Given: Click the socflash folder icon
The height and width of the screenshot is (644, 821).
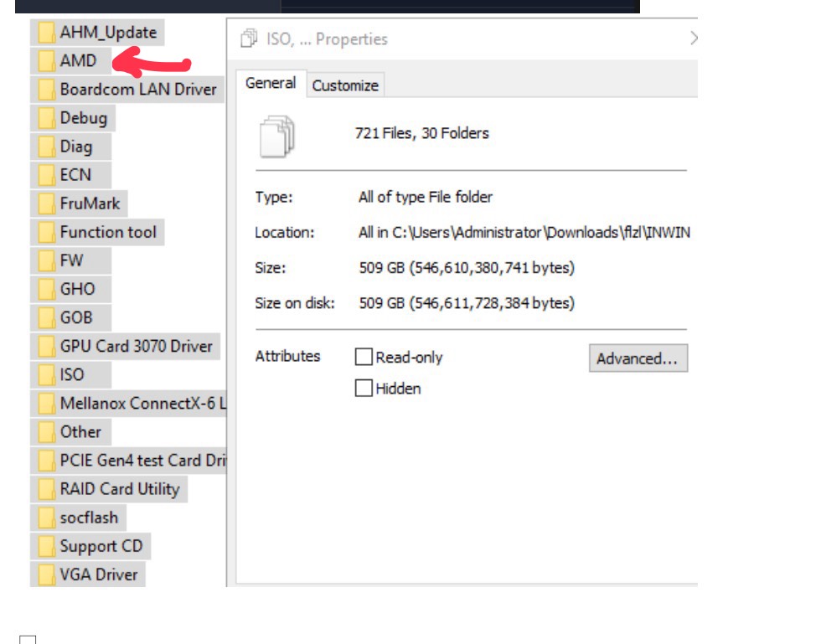Looking at the screenshot, I should [45, 518].
